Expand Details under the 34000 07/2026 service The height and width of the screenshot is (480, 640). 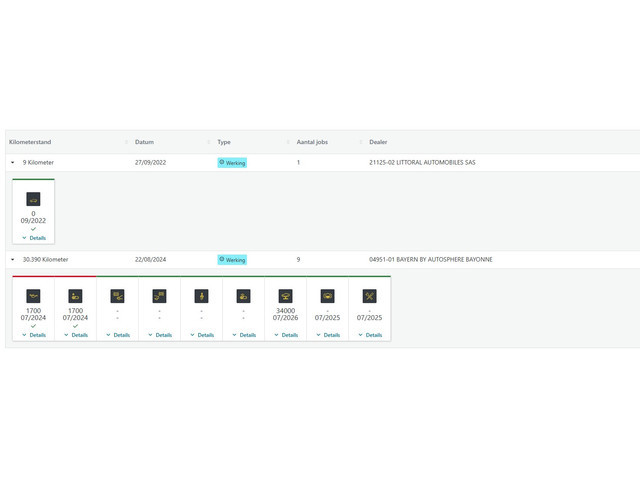click(x=285, y=335)
